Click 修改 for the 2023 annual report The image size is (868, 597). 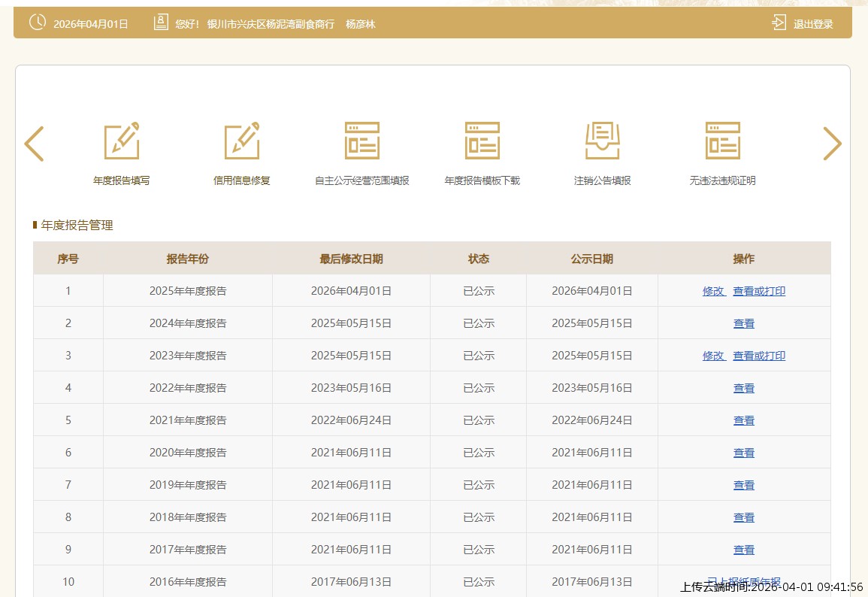pos(713,356)
